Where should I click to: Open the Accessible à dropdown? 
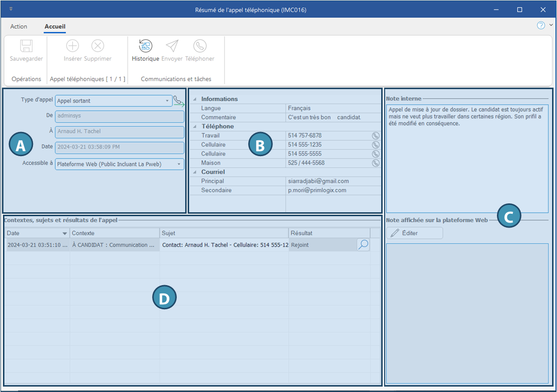click(x=178, y=164)
